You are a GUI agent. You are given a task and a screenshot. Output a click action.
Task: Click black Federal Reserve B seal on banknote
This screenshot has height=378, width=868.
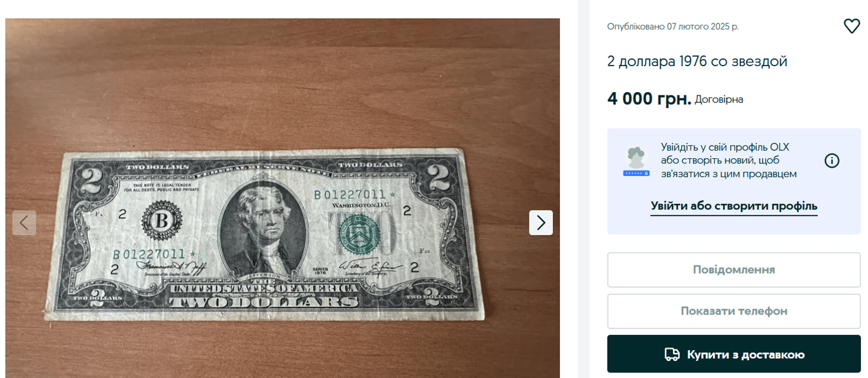[162, 222]
